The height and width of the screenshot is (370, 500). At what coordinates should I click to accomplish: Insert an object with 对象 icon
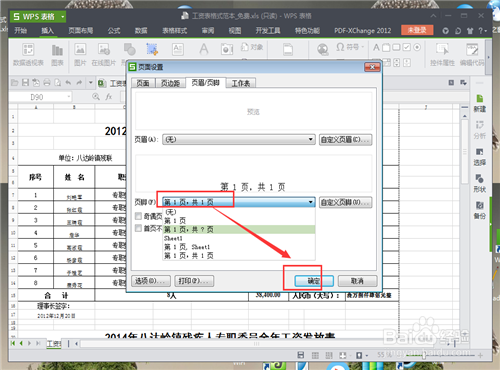coord(252,47)
